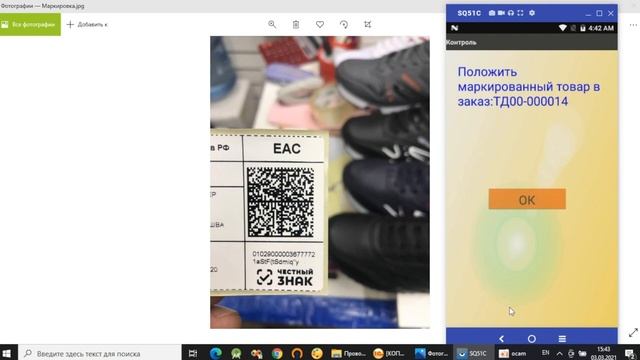Click the yellow smiley taskbar icon
The height and width of the screenshot is (360, 640).
pos(317,353)
